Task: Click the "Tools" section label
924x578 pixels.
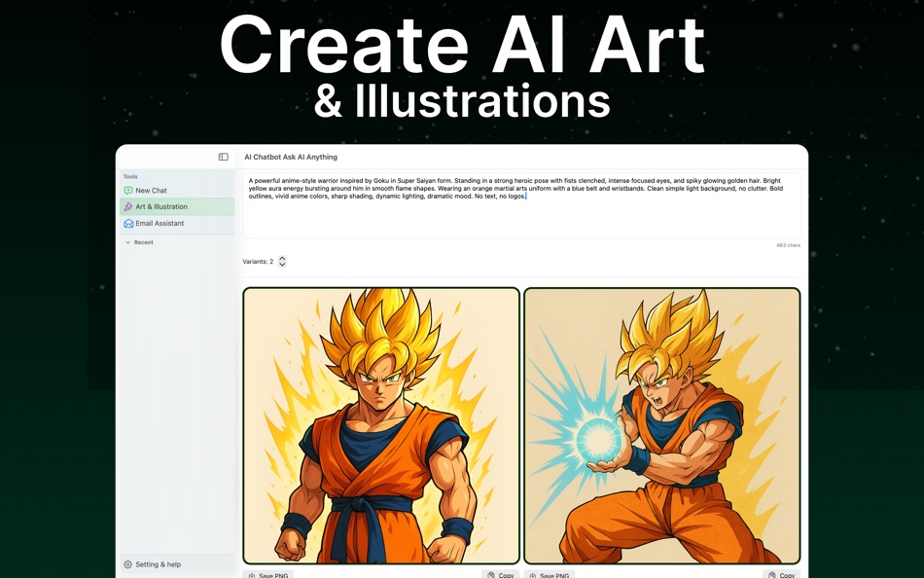Action: [130, 176]
